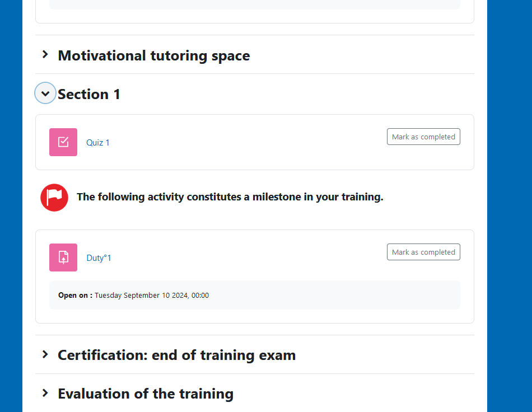Open the Duty°1 assignment link
532x412 pixels.
pyautogui.click(x=99, y=258)
